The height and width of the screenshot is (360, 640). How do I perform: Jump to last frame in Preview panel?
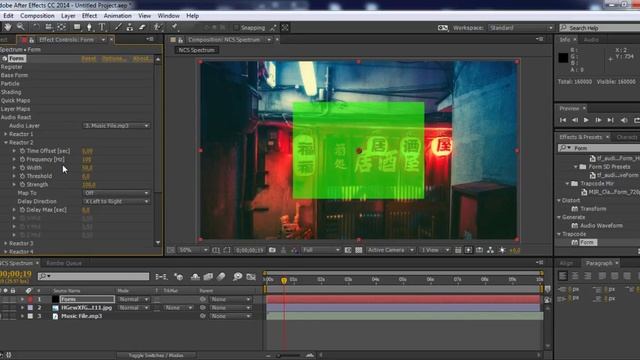[x=611, y=120]
